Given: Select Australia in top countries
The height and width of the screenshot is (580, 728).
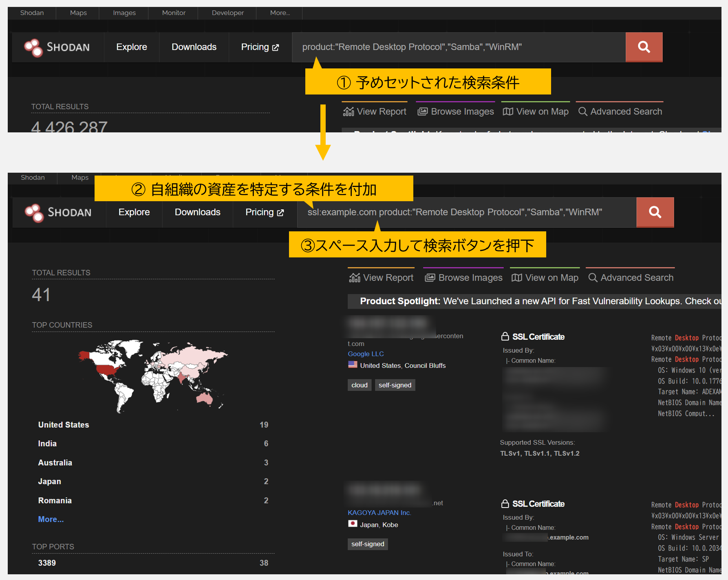Looking at the screenshot, I should (x=153, y=463).
